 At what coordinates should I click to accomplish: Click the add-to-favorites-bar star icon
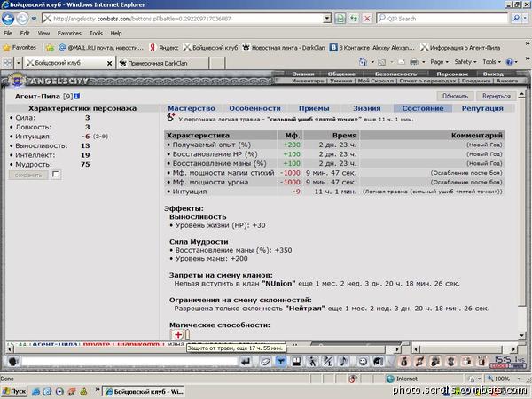(50, 48)
